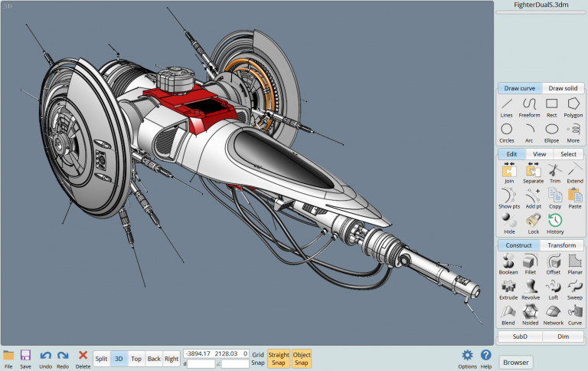
Task: Select the Freeform curve tool
Action: 529,108
